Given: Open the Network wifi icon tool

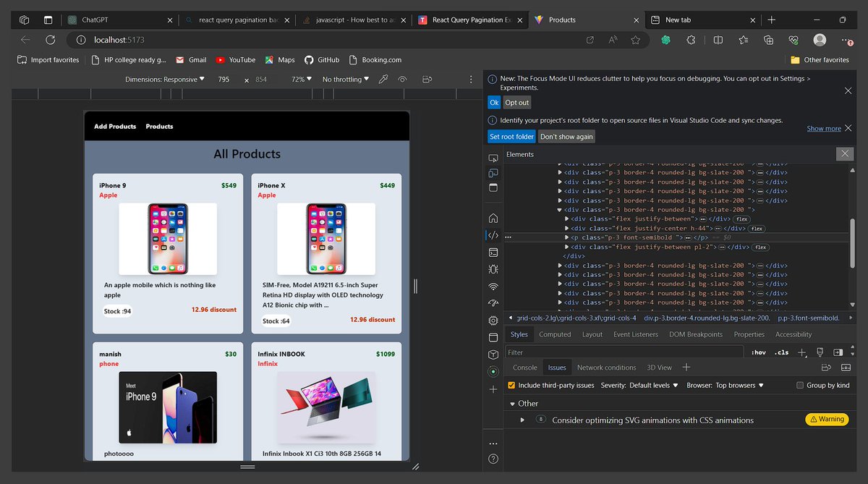Looking at the screenshot, I should point(493,286).
